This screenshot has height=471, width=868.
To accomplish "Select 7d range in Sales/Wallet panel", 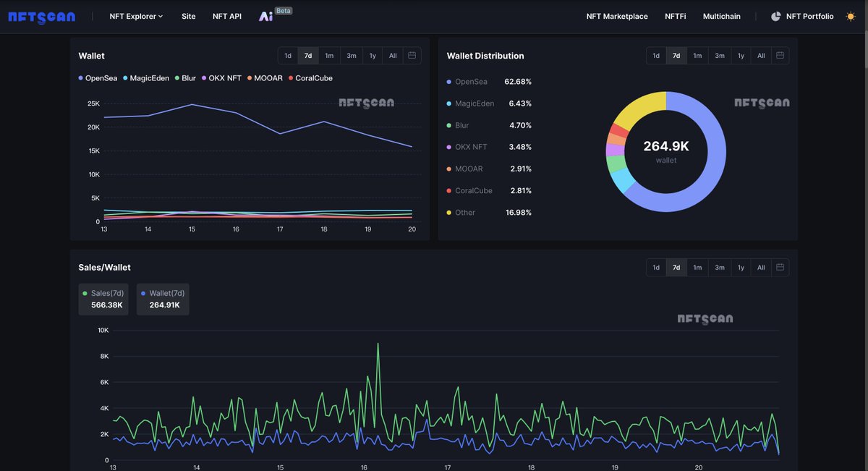I will pyautogui.click(x=676, y=267).
